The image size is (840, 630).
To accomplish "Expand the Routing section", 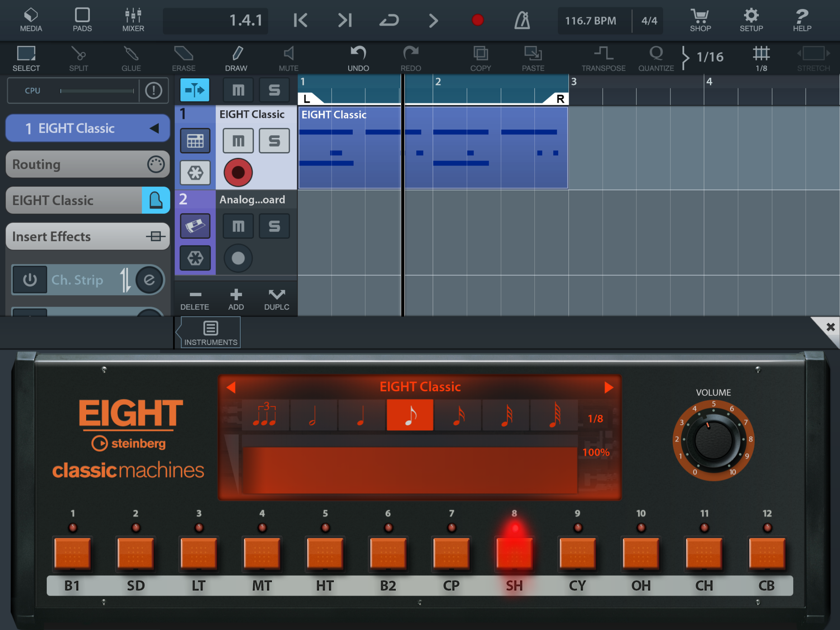I will (87, 164).
